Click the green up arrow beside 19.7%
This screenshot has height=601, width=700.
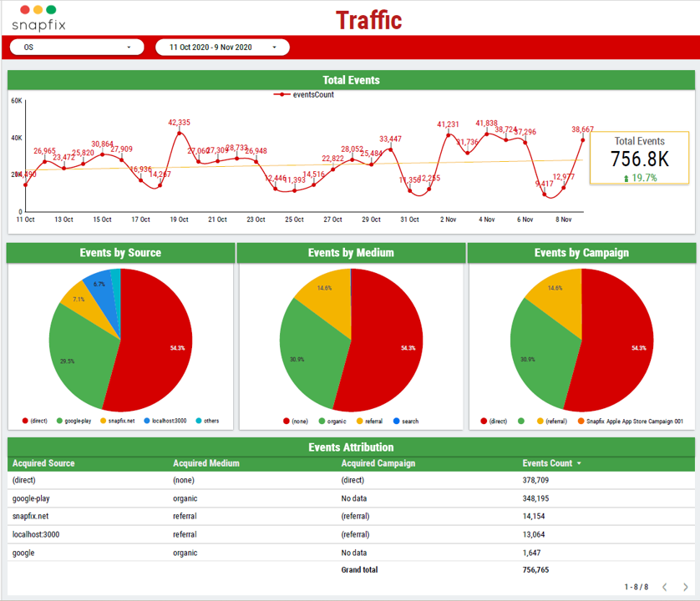pyautogui.click(x=626, y=179)
